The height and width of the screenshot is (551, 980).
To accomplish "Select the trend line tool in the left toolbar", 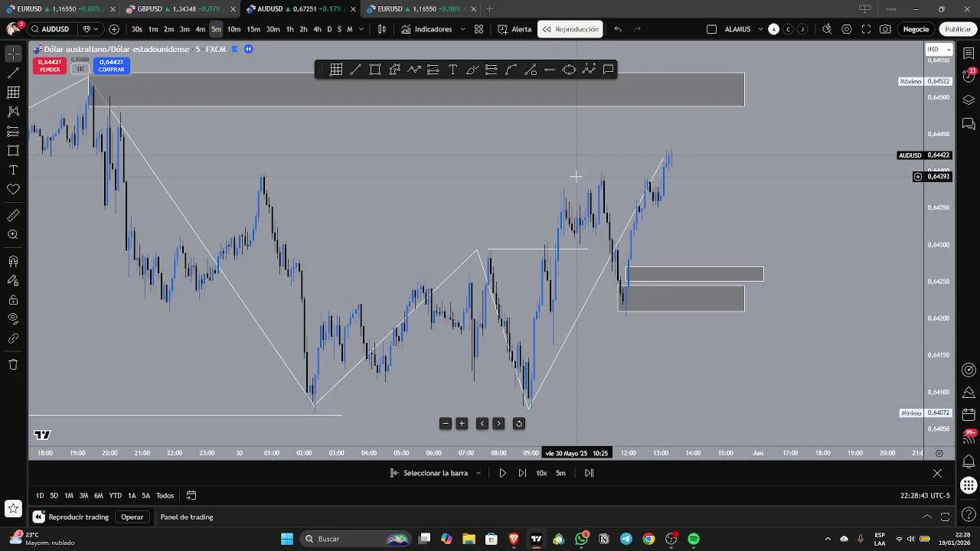I will pyautogui.click(x=13, y=73).
